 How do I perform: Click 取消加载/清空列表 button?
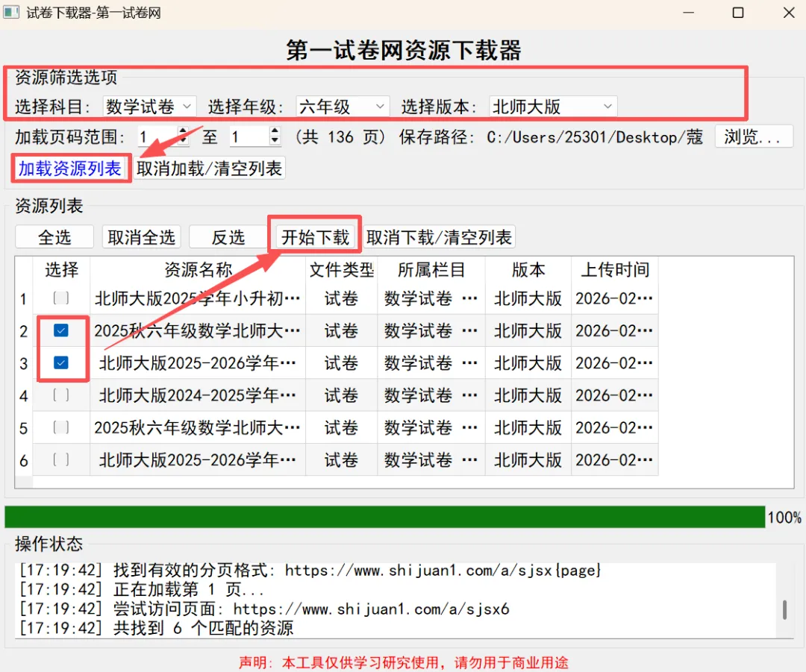209,169
